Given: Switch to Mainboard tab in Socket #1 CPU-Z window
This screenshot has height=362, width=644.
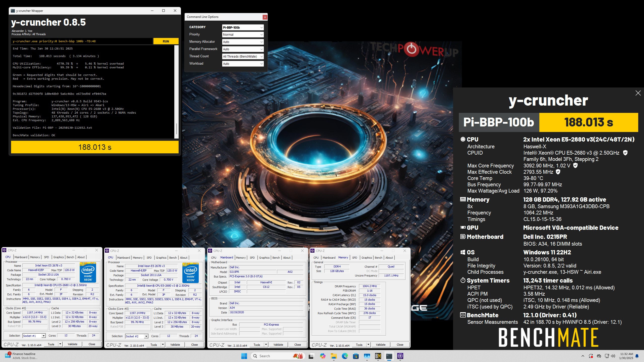Looking at the screenshot, I should (21, 257).
